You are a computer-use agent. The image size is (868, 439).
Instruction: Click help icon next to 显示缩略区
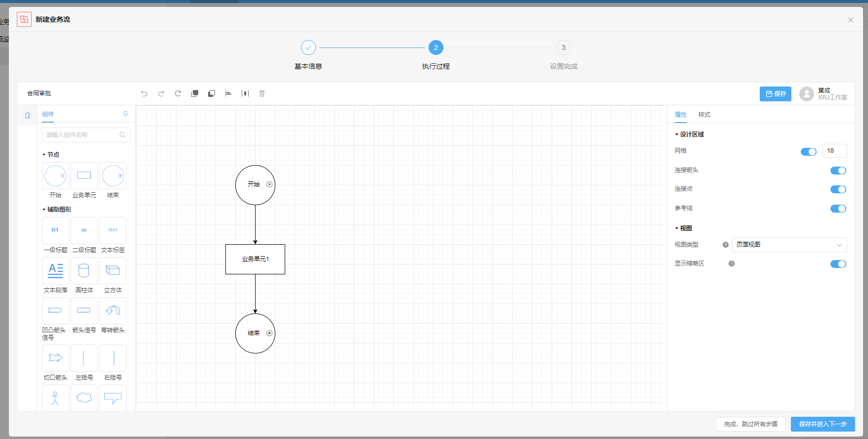point(732,263)
